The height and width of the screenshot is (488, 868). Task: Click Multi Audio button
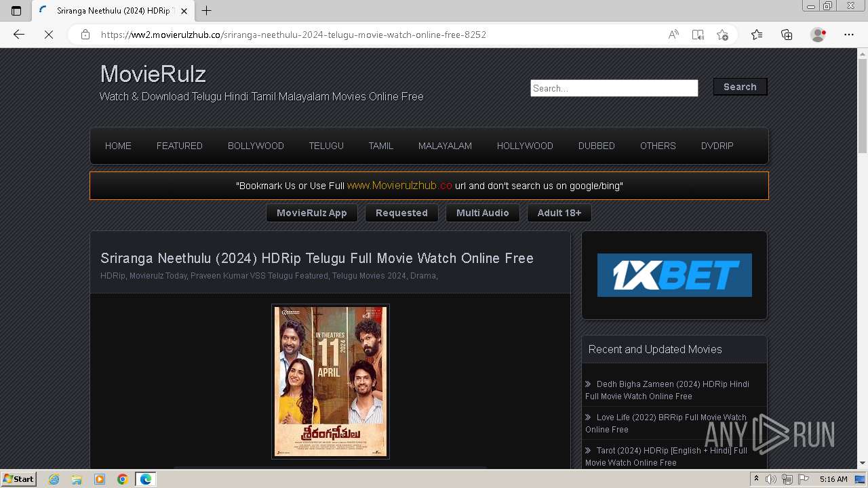(483, 213)
